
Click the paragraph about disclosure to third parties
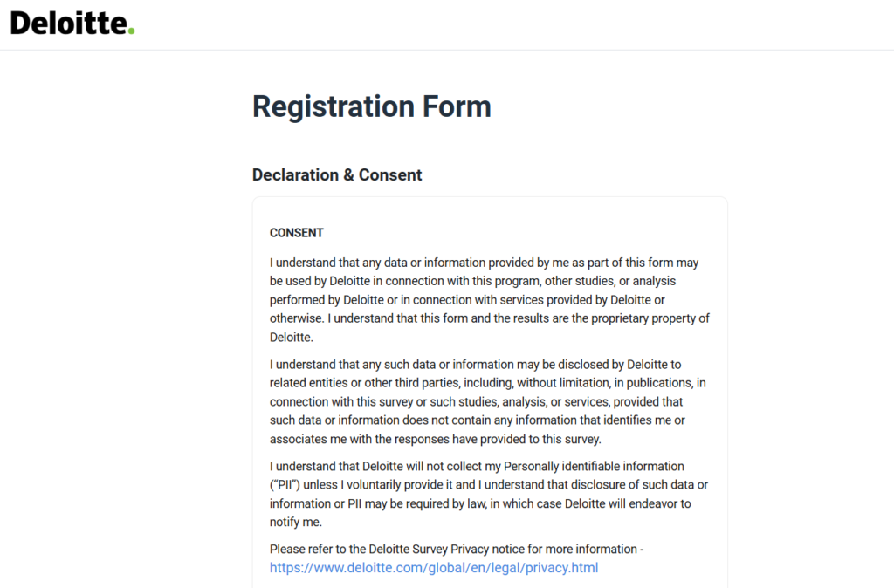pyautogui.click(x=487, y=401)
